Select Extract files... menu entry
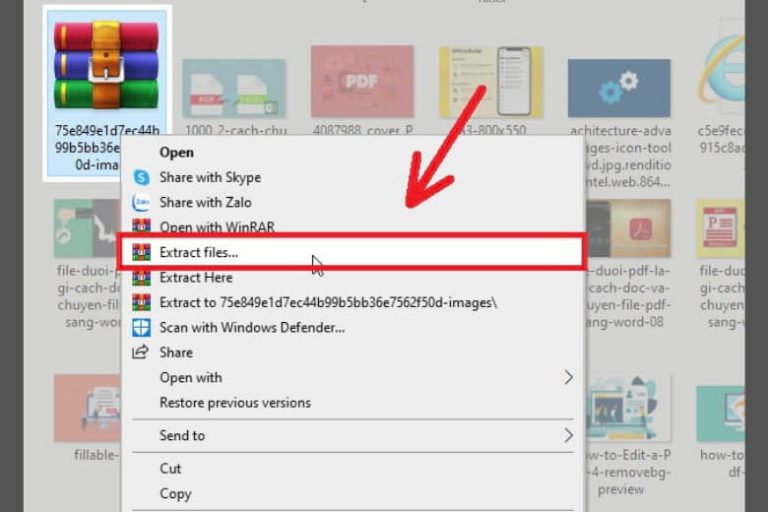 point(351,252)
